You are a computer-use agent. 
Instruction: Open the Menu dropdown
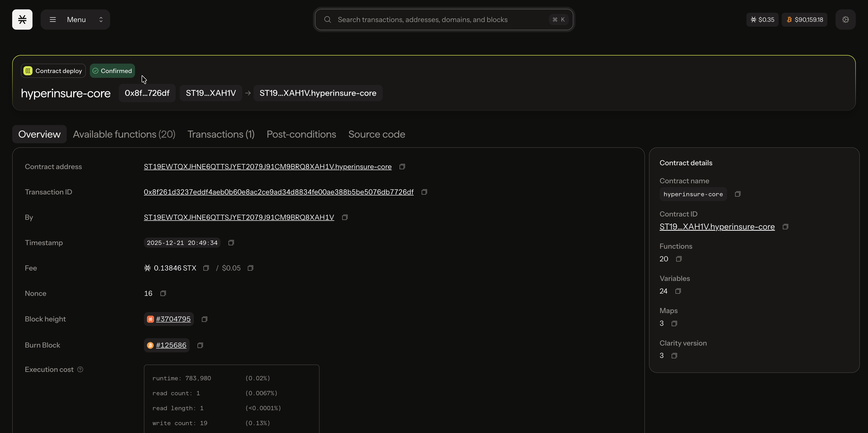[x=75, y=20]
